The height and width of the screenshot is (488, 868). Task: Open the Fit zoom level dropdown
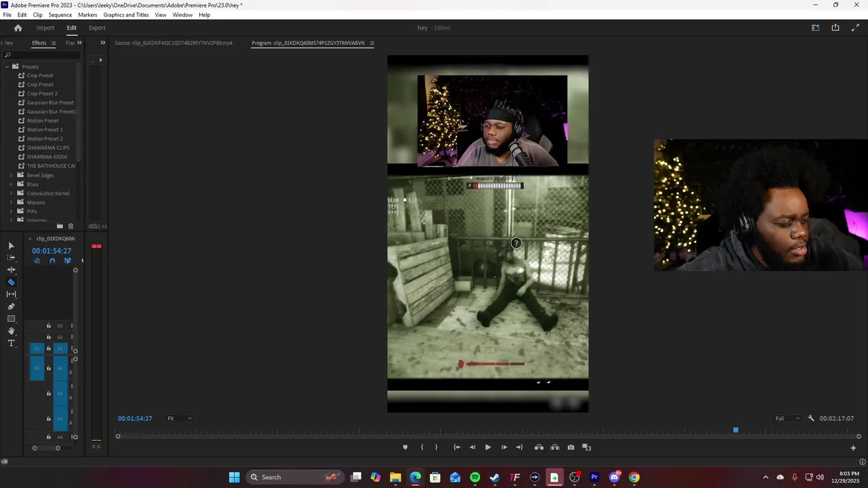(180, 418)
